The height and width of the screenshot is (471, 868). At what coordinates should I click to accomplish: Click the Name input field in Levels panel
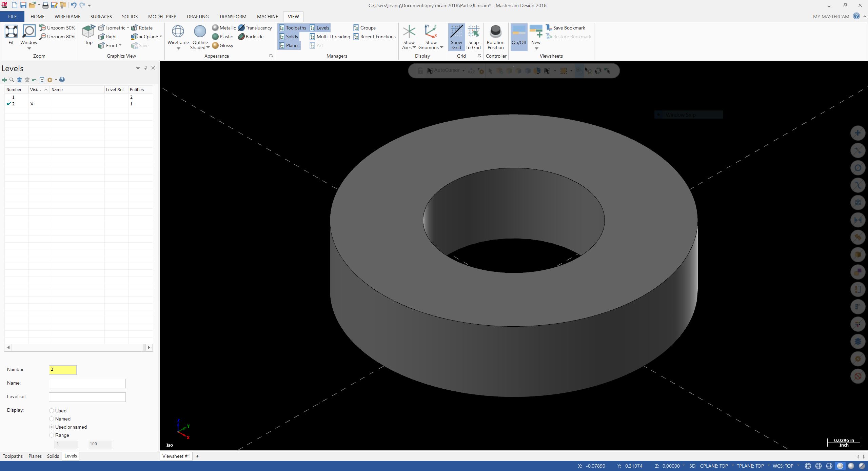pos(87,383)
